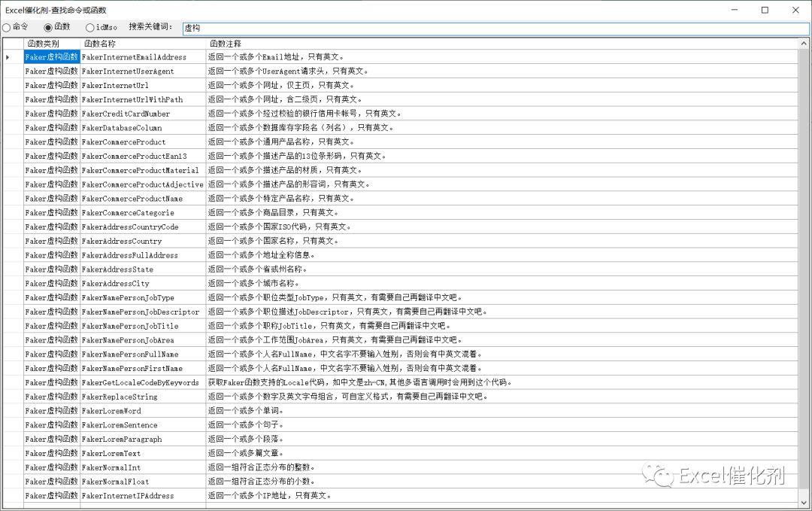Select the row indicator arrow of first row
This screenshot has width=812, height=511.
click(8, 57)
